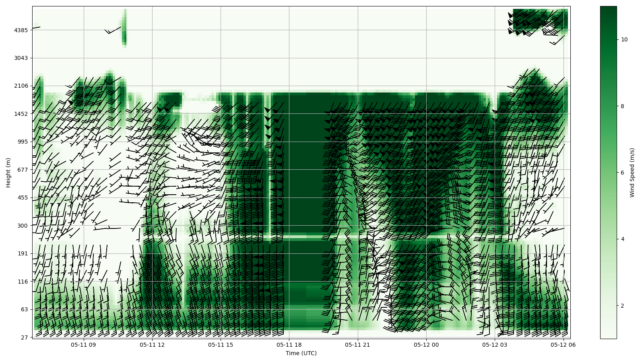Select the '05-11 09' time tick label
The image size is (644, 362).
(84, 345)
